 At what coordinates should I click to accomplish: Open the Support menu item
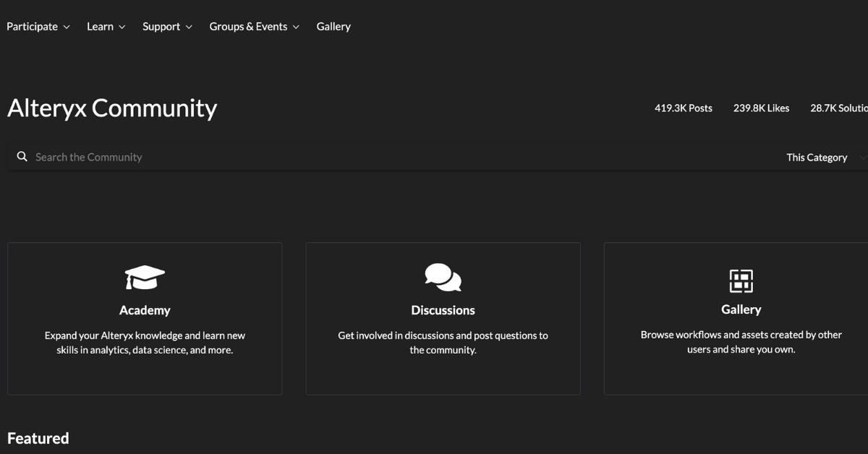[161, 26]
